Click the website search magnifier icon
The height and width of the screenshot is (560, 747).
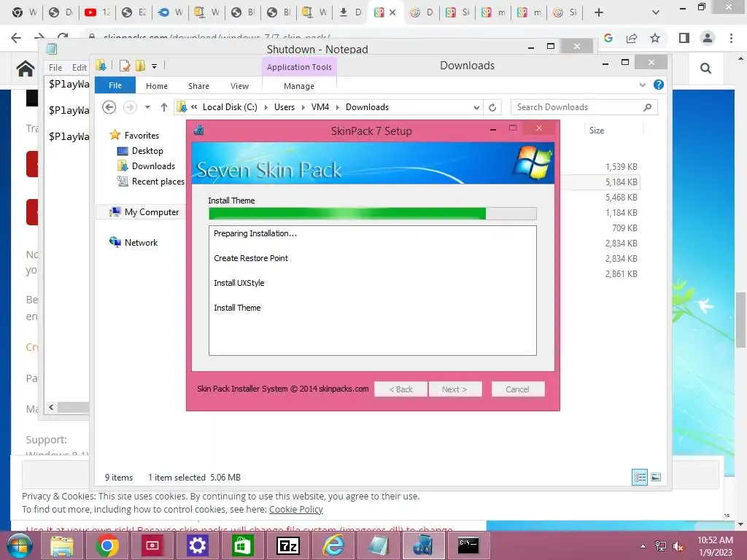[x=705, y=69]
